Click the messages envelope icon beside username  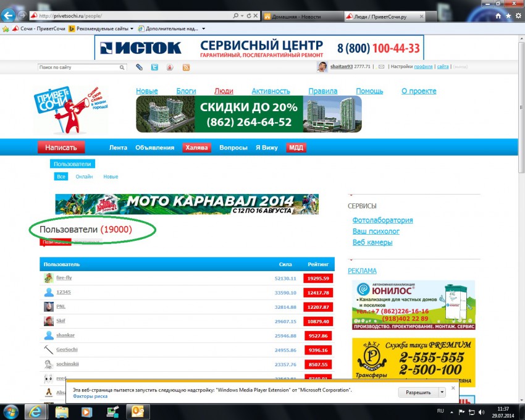coord(381,67)
